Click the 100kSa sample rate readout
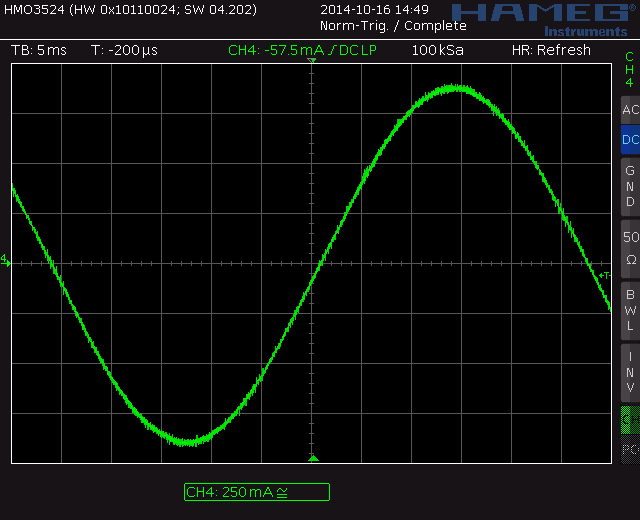Viewport: 640px width, 520px height. coord(437,50)
